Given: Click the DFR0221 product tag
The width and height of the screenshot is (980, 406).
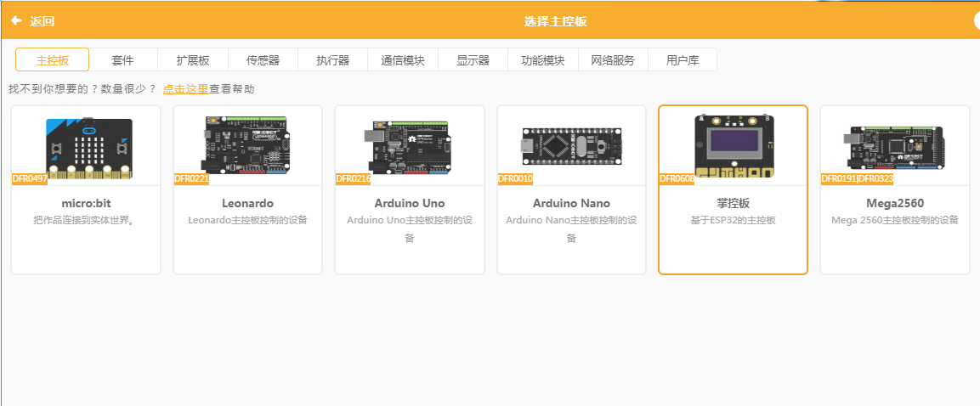Looking at the screenshot, I should click(x=191, y=178).
